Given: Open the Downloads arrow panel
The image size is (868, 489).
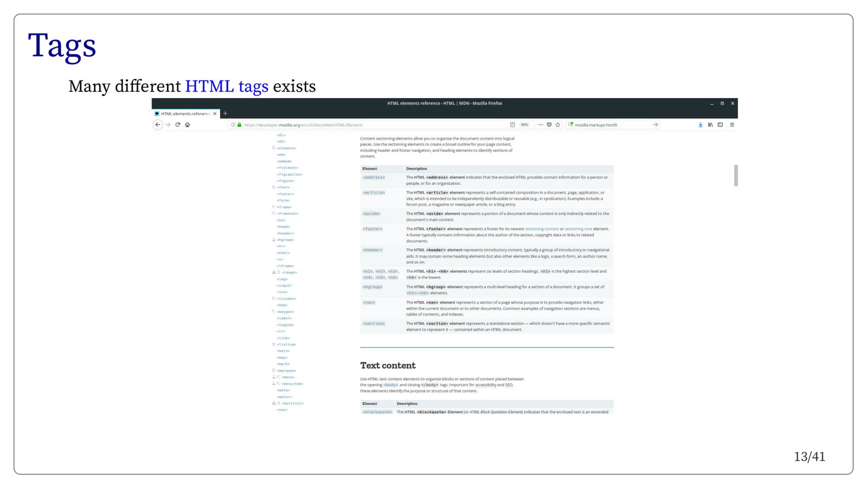Looking at the screenshot, I should [x=700, y=125].
